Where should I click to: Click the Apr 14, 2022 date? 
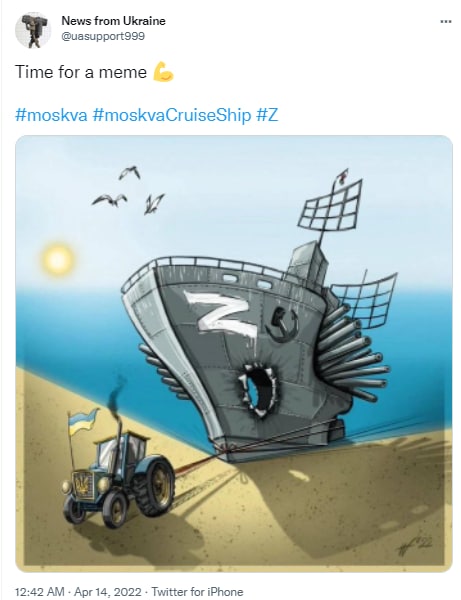click(x=108, y=592)
